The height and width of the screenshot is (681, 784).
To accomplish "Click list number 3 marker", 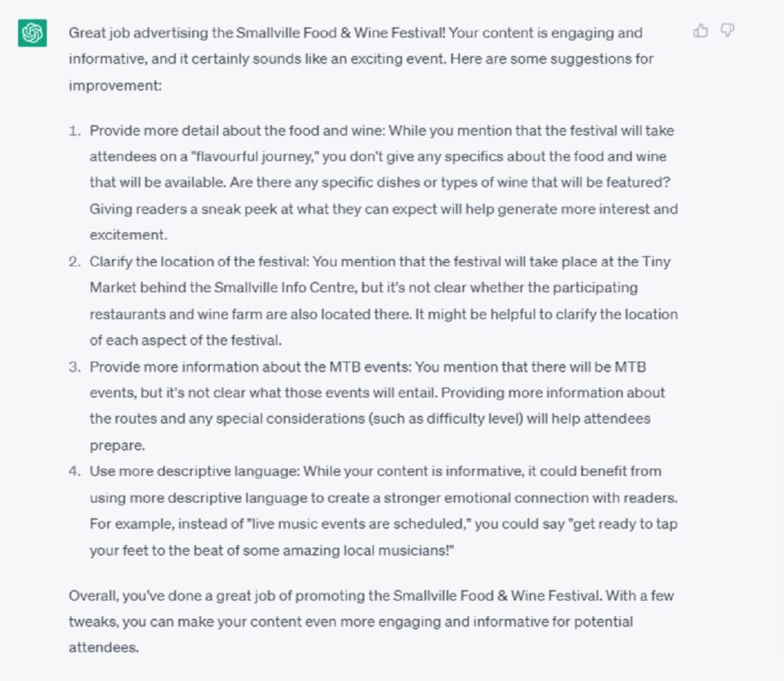I will click(x=74, y=367).
